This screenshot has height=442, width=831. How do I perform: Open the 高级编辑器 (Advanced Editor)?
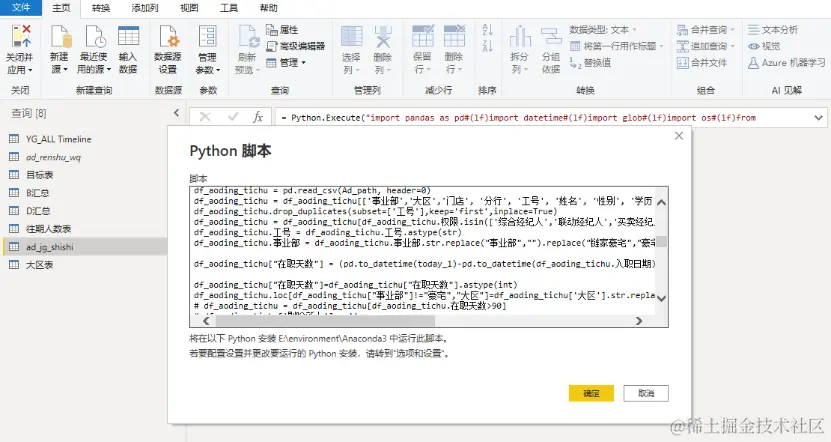pos(296,46)
